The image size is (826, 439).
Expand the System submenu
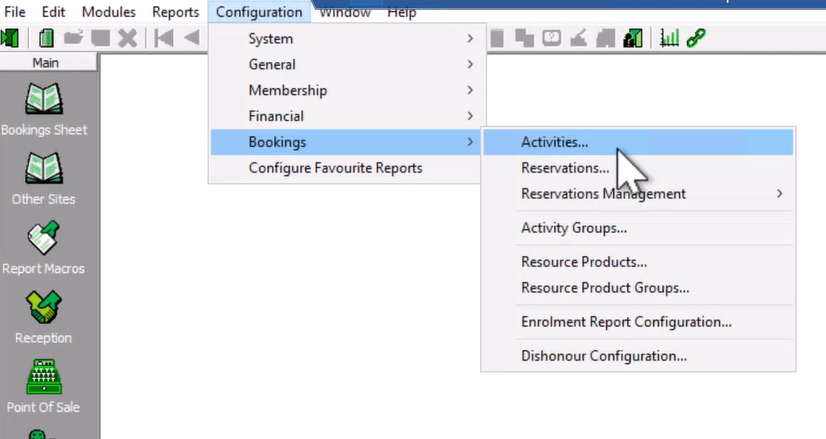[347, 38]
